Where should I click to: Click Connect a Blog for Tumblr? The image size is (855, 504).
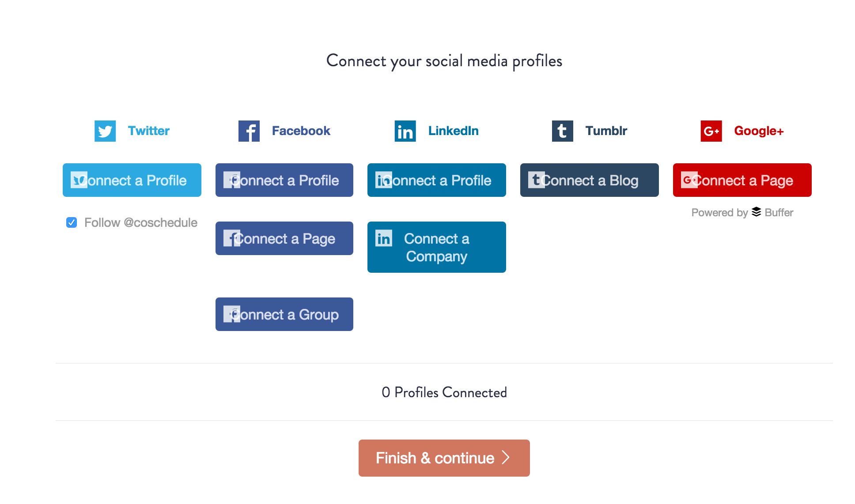[589, 180]
